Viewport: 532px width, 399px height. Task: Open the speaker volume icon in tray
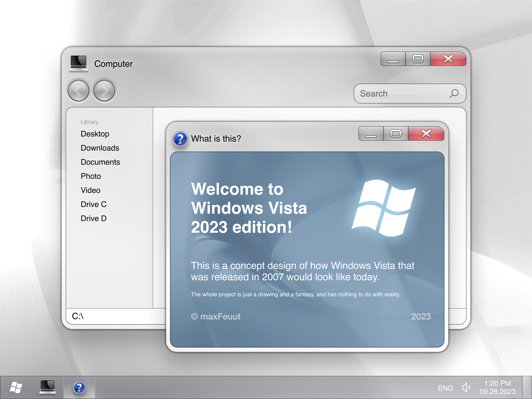point(466,388)
